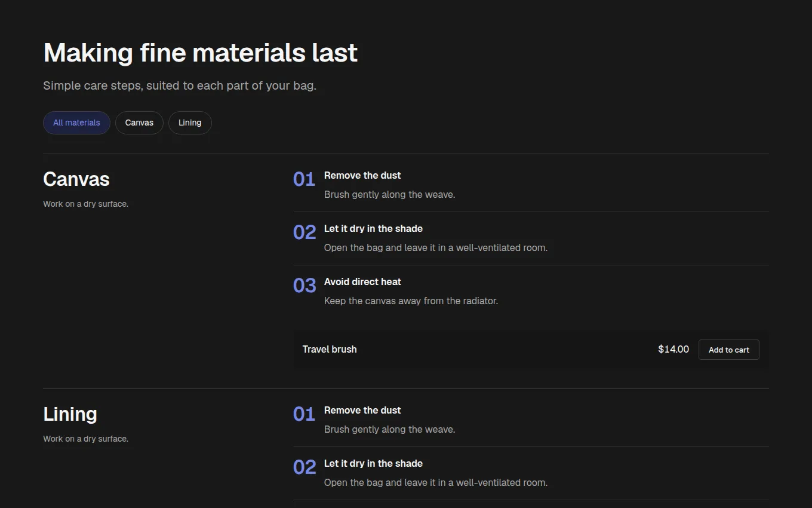Click the number 01 in the Lining steps
Screen dimensions: 812x508
(304, 414)
